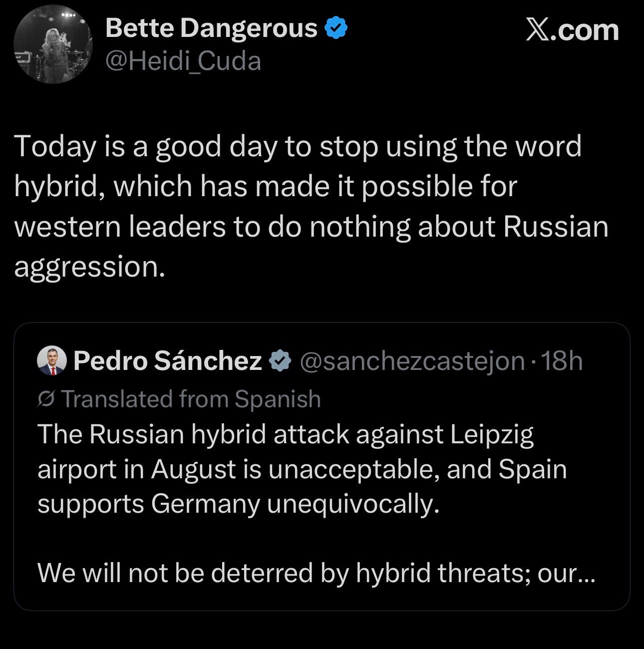Screen dimensions: 644x649
Task: Click the 18h timestamp
Action: tap(562, 361)
